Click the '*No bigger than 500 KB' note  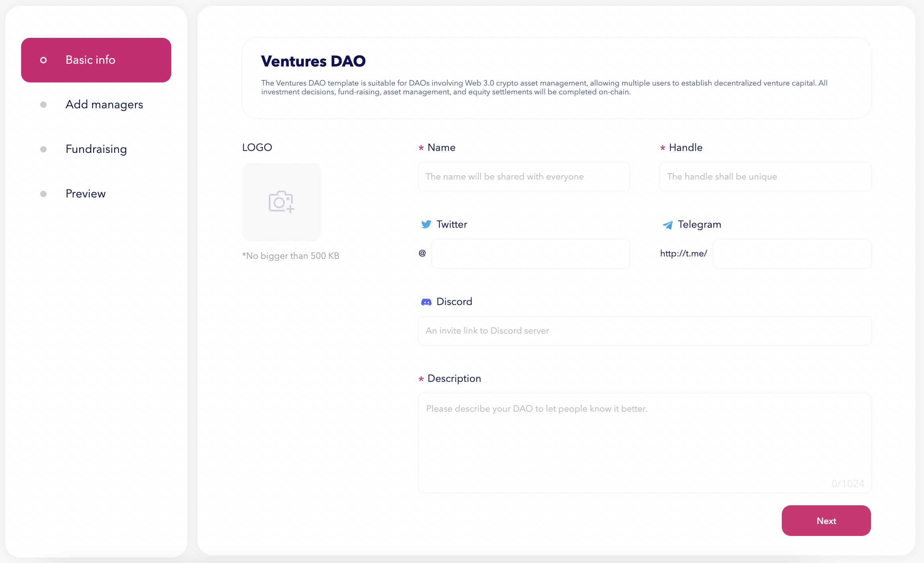291,256
